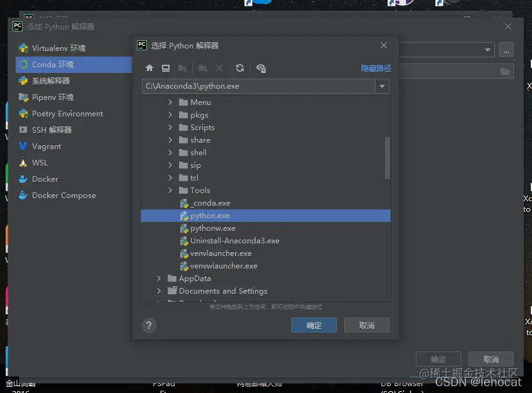This screenshot has width=532, height=393.
Task: Select 系统解释器 option
Action: [73, 81]
